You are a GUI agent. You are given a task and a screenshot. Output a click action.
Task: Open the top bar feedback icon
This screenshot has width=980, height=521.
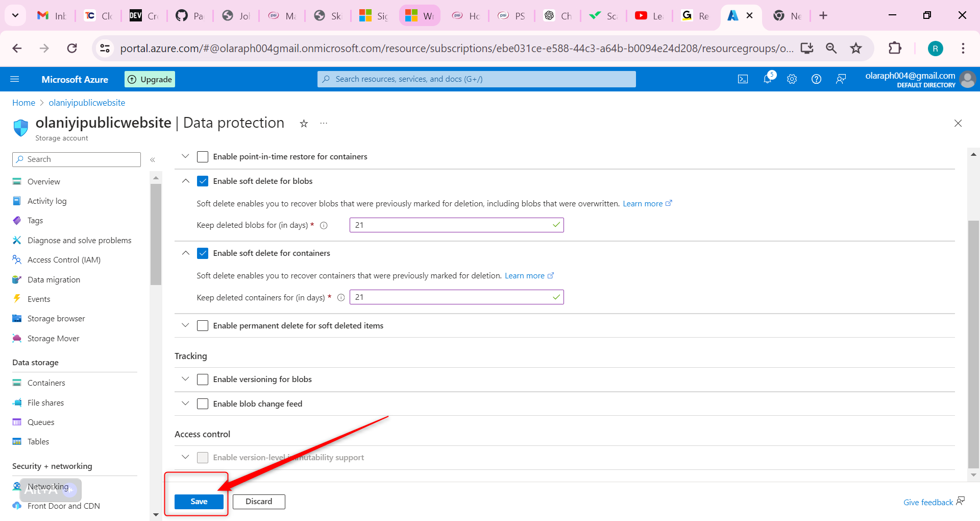pos(841,79)
